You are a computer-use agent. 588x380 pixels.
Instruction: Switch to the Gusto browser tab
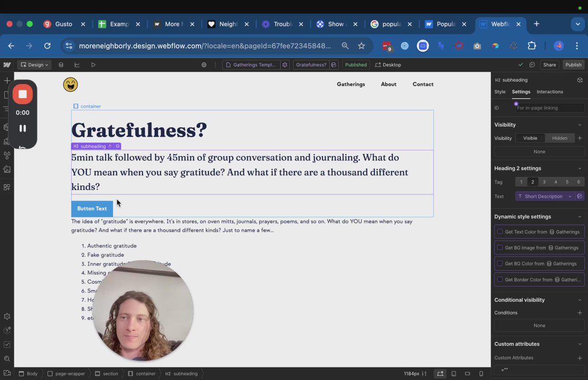click(63, 24)
